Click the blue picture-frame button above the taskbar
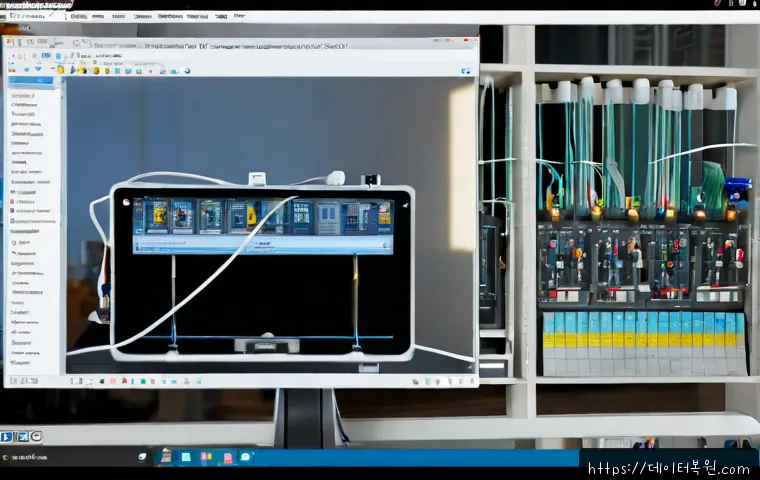The width and height of the screenshot is (760, 480). click(x=23, y=437)
